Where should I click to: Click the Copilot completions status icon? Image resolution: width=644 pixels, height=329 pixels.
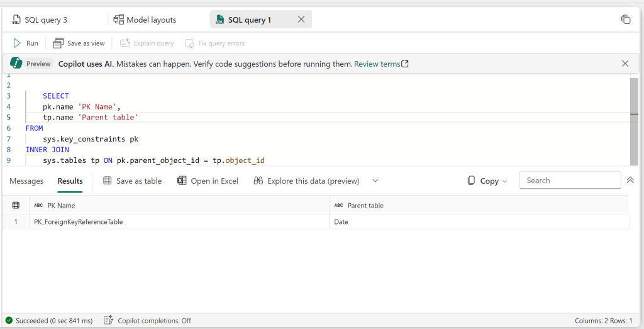pyautogui.click(x=108, y=321)
